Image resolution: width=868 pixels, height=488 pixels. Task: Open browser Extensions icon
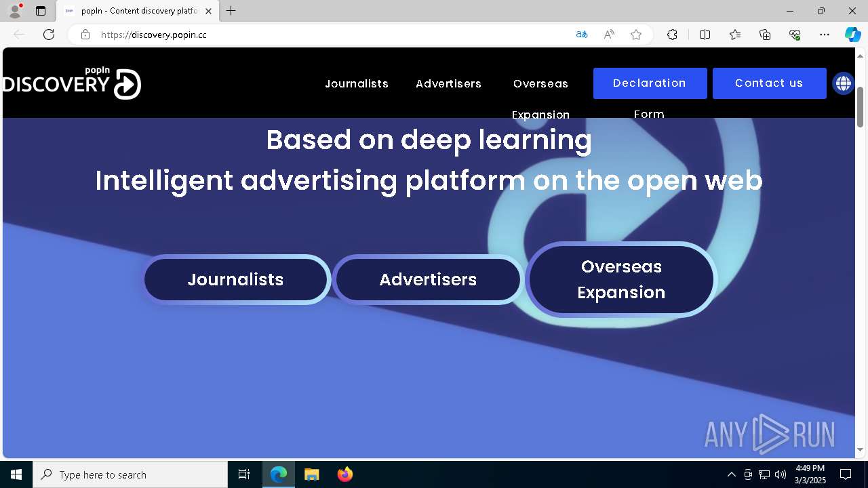point(672,35)
